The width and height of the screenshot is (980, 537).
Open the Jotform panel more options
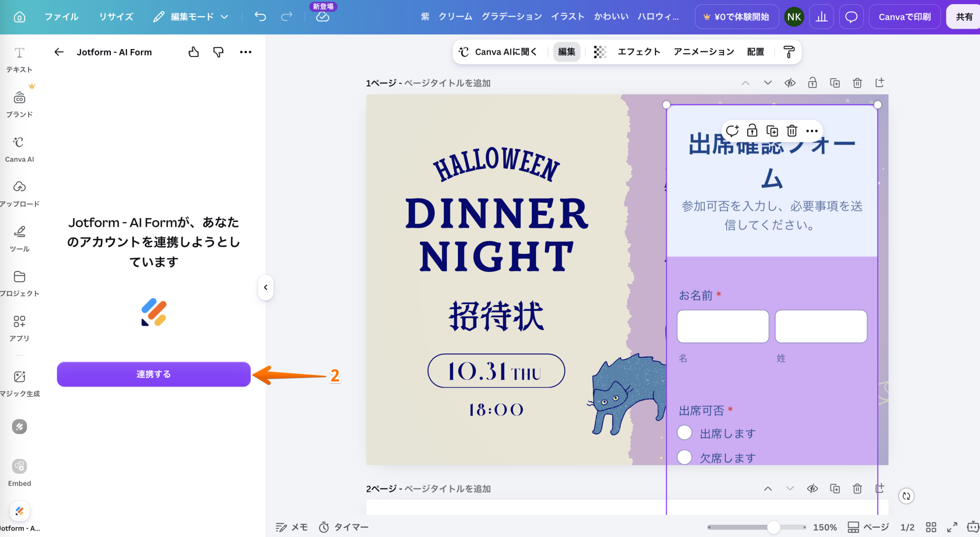click(x=245, y=52)
